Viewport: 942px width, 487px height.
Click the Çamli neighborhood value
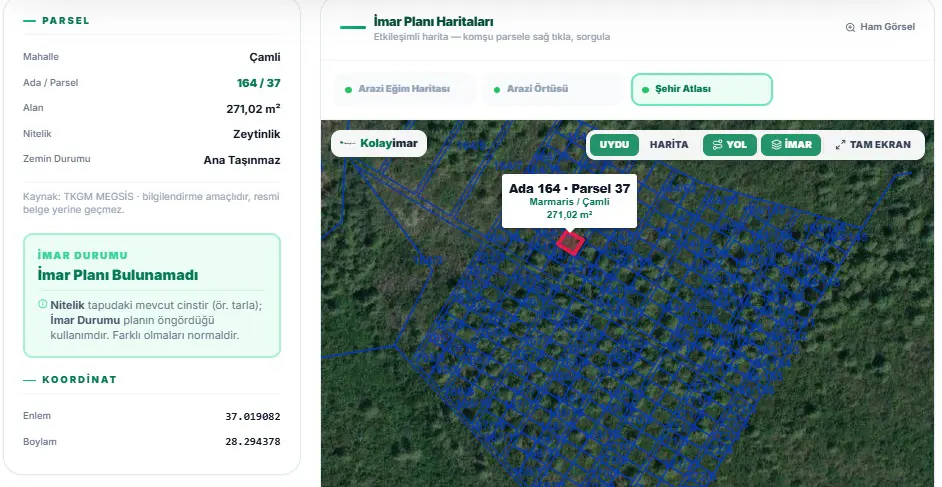coord(265,58)
